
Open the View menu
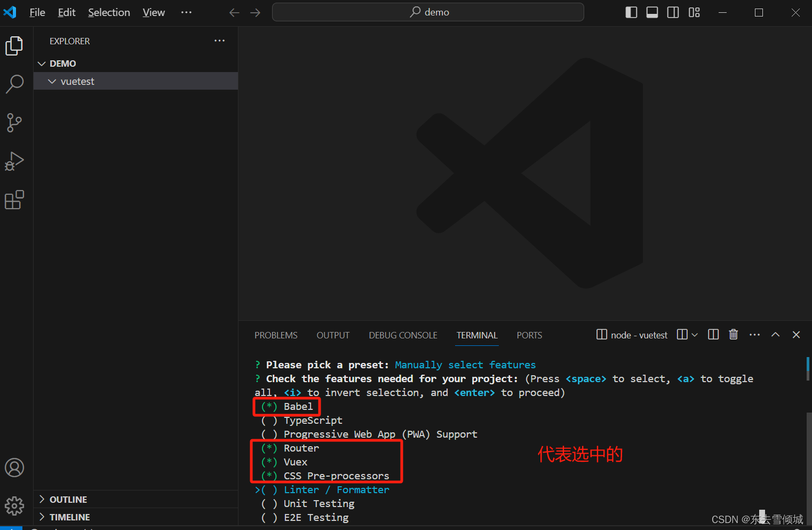pos(154,12)
